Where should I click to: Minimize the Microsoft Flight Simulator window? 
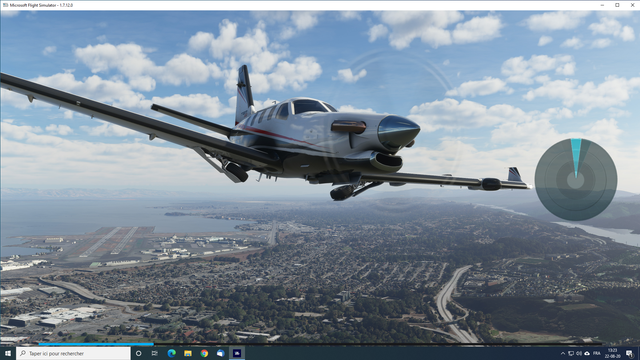602,5
